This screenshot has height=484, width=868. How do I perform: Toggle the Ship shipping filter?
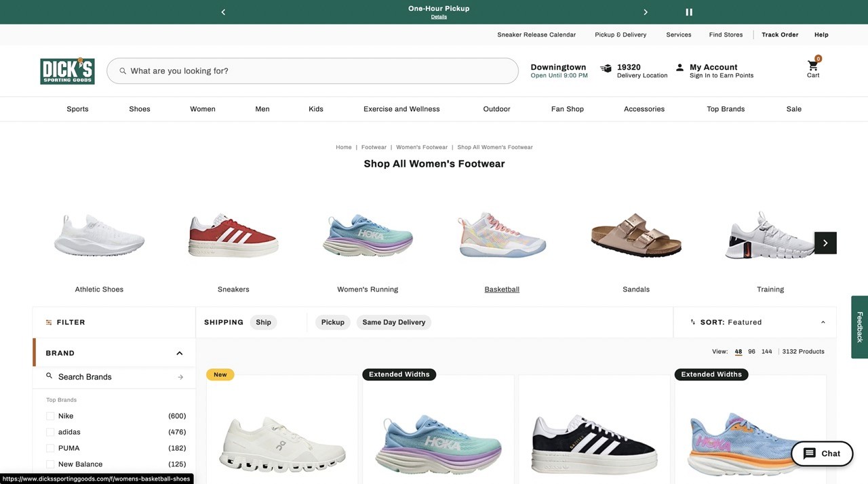(x=264, y=322)
